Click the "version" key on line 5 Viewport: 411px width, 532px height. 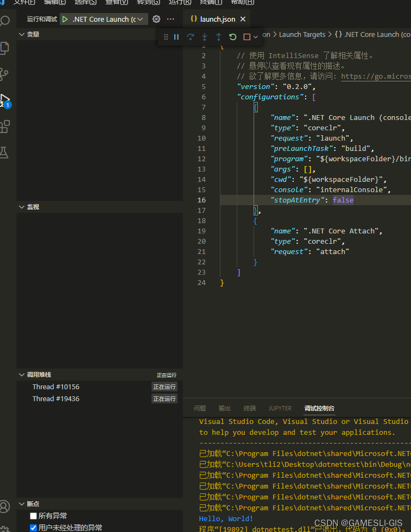[255, 86]
